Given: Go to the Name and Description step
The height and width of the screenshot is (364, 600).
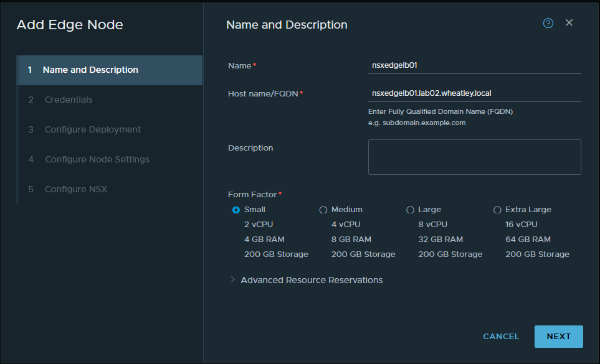Looking at the screenshot, I should pyautogui.click(x=90, y=70).
